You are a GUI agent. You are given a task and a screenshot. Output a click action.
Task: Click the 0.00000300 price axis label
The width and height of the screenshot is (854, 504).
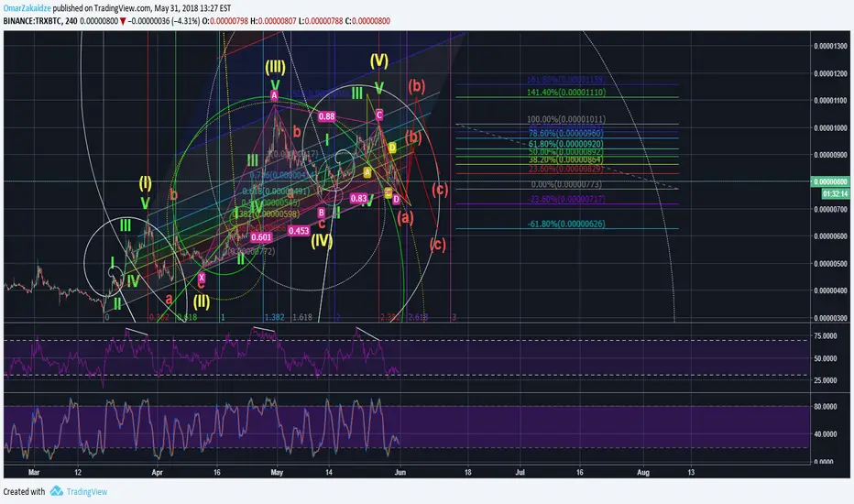point(830,318)
